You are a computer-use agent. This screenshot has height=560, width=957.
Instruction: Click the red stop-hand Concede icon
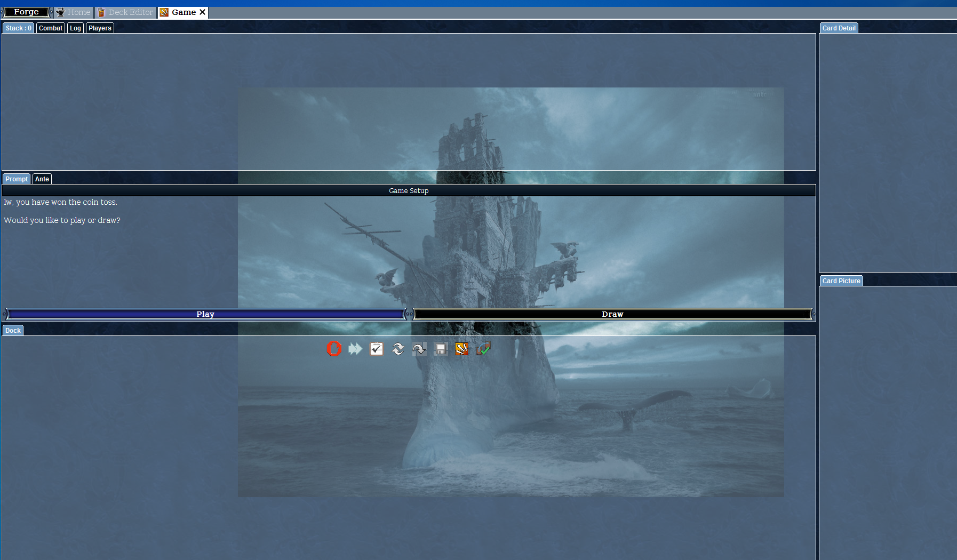[334, 349]
